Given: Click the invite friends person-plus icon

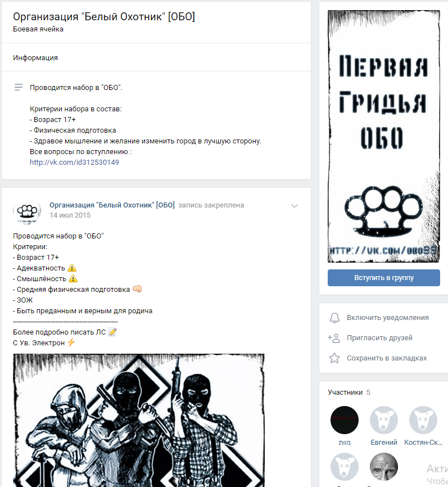Looking at the screenshot, I should 334,338.
